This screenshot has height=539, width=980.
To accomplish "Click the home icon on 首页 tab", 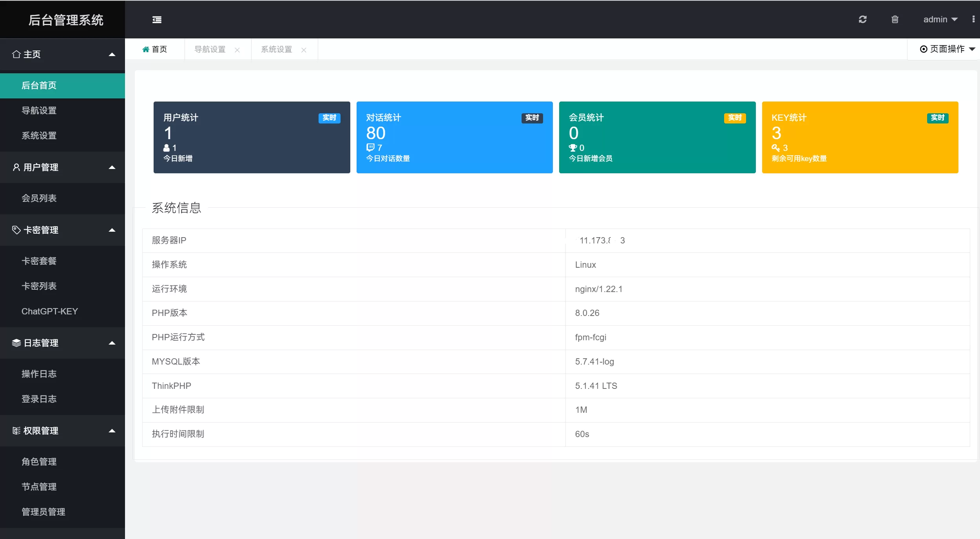I will click(146, 49).
